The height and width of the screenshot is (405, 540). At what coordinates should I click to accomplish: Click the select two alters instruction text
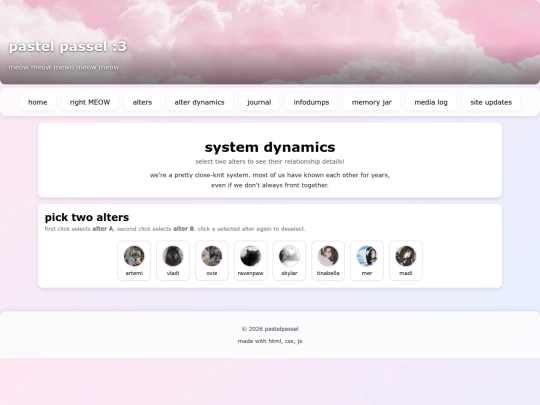pos(270,162)
